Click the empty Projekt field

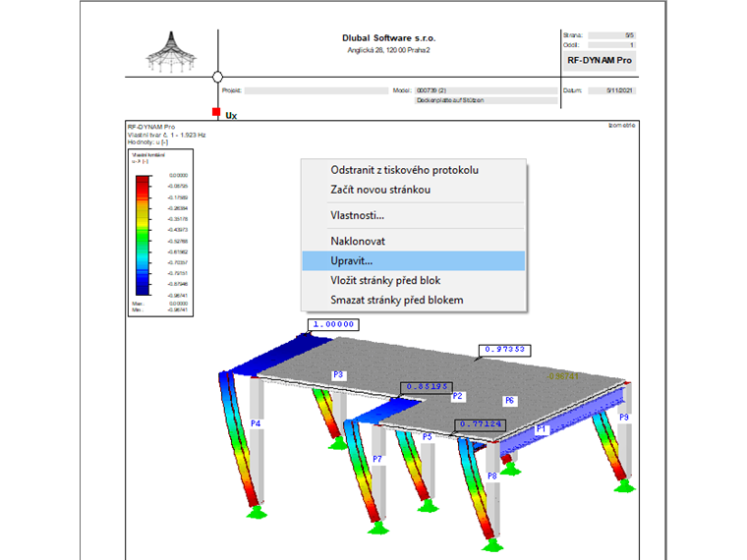click(316, 90)
